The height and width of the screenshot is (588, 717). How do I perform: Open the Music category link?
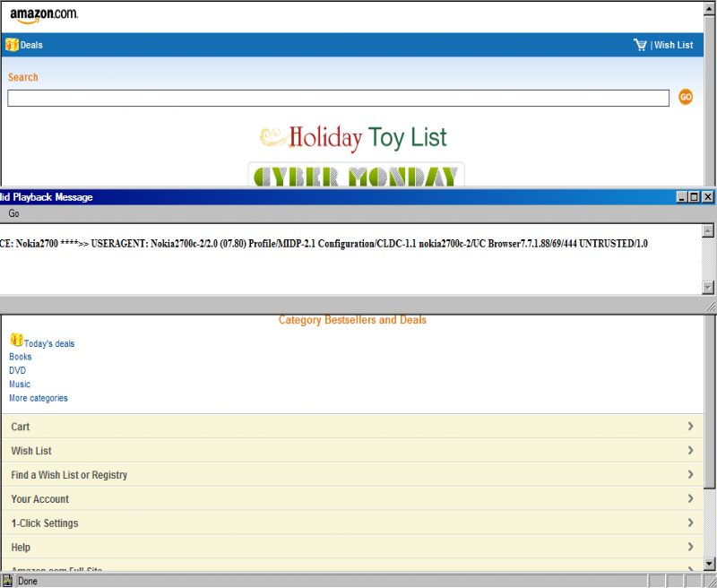click(x=20, y=384)
